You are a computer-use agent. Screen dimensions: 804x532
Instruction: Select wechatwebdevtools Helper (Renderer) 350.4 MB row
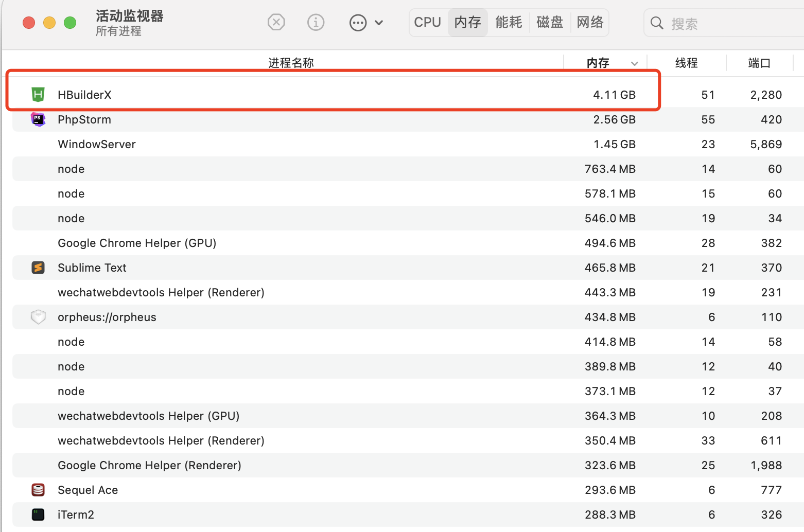coord(408,440)
